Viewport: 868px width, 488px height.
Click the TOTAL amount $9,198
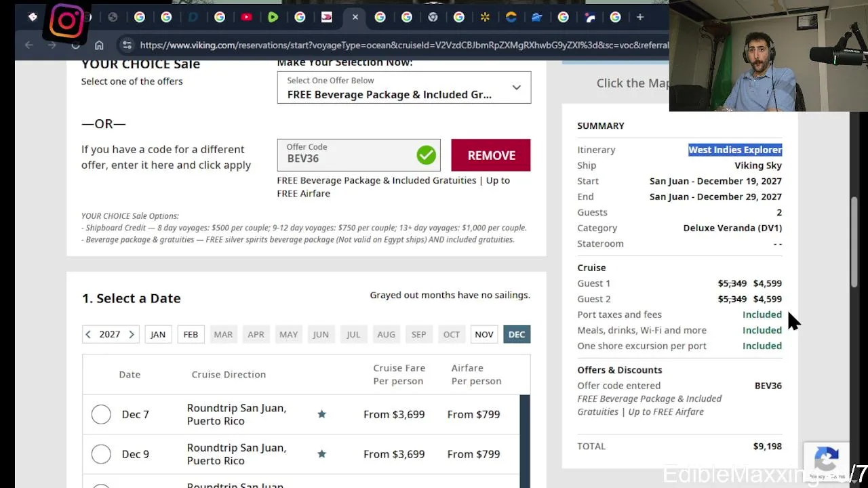point(768,446)
